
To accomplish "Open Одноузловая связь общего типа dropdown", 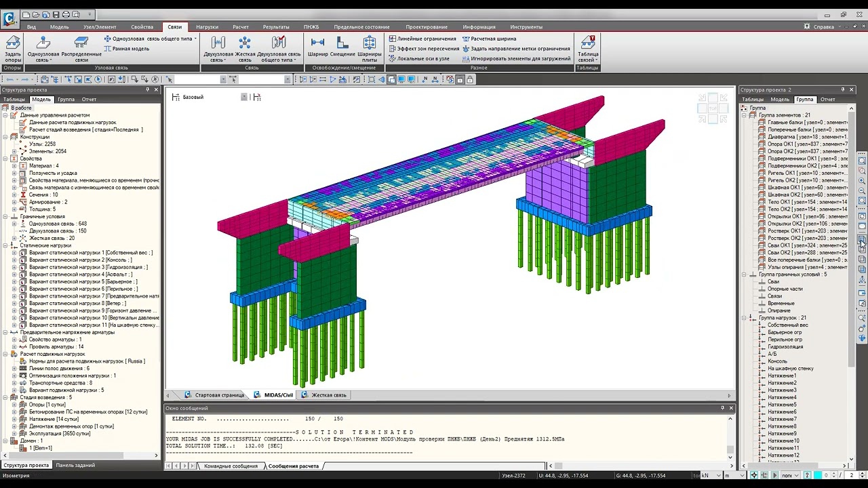I will pos(195,39).
